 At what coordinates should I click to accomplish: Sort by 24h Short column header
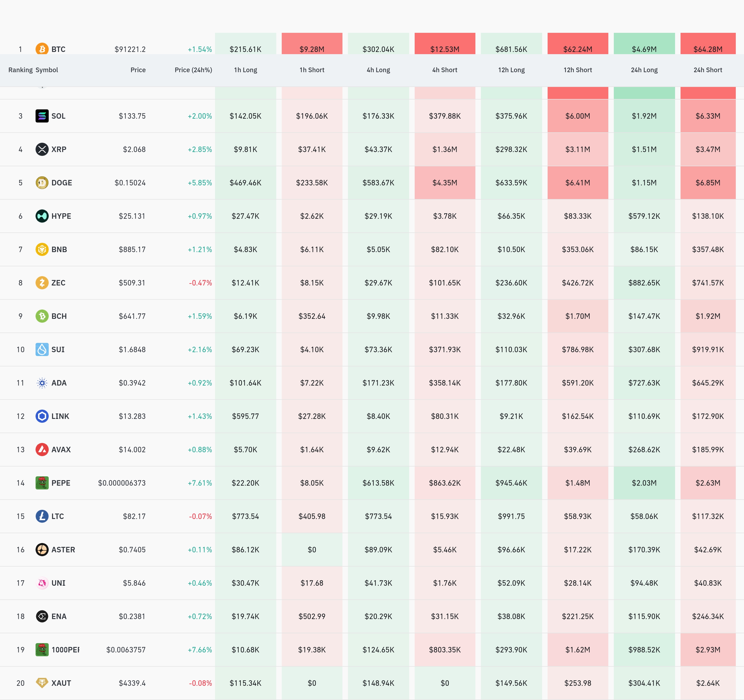pos(708,70)
